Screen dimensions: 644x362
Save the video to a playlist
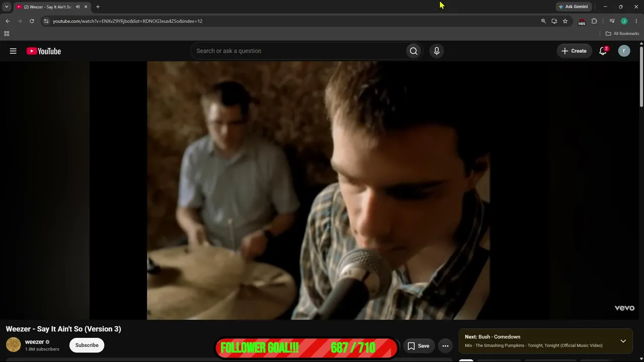pos(418,346)
